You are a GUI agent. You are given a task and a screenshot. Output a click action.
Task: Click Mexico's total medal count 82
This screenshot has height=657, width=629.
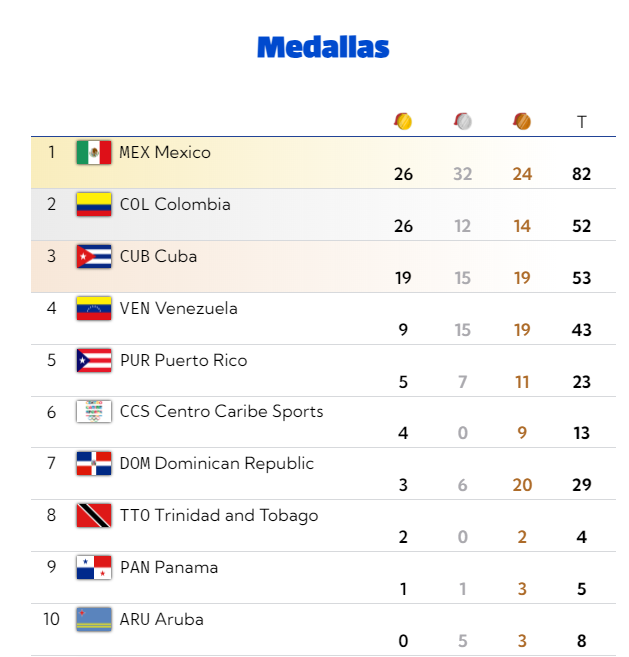(582, 174)
